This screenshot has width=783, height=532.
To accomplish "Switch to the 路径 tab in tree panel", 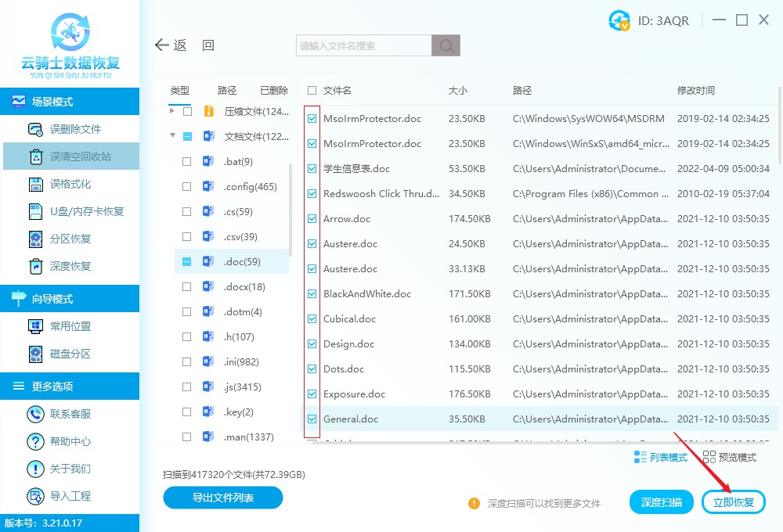I will point(227,90).
